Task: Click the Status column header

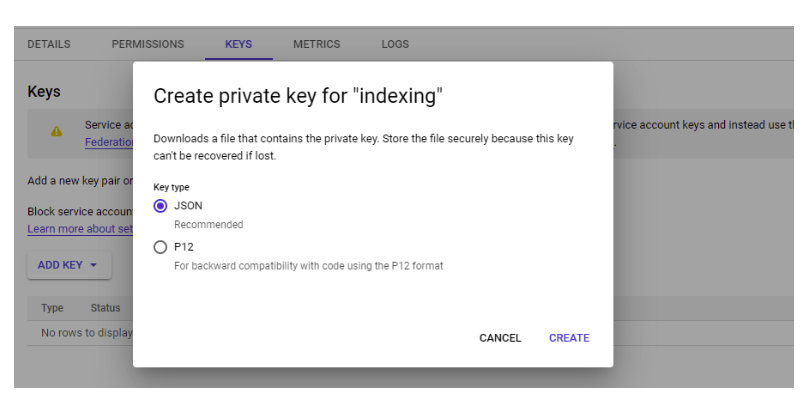Action: 105,308
